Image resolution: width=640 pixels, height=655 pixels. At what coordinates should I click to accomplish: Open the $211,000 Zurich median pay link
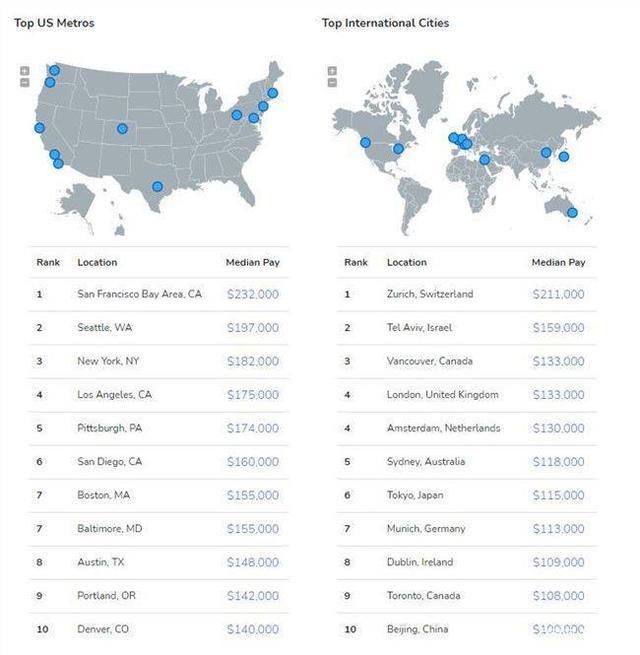[x=558, y=294]
